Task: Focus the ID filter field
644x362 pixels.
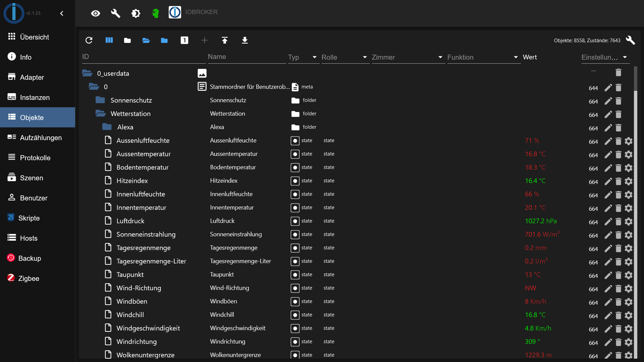Action: click(x=144, y=57)
